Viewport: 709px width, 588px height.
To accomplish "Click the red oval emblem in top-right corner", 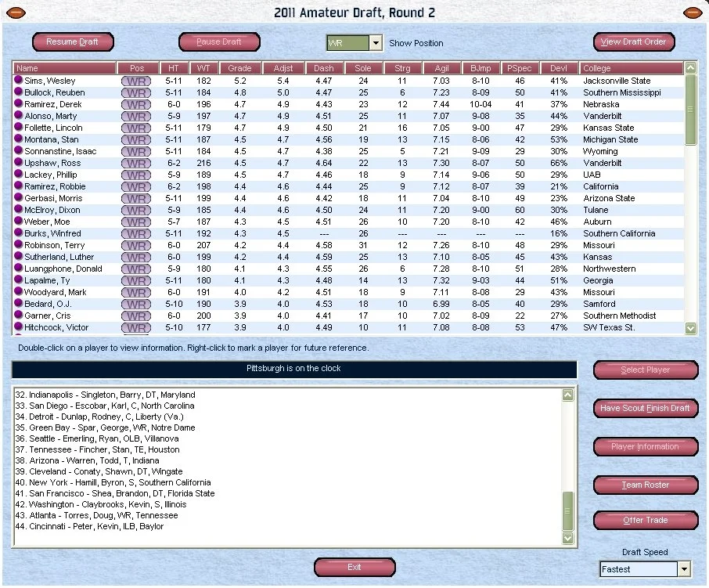I will click(692, 13).
